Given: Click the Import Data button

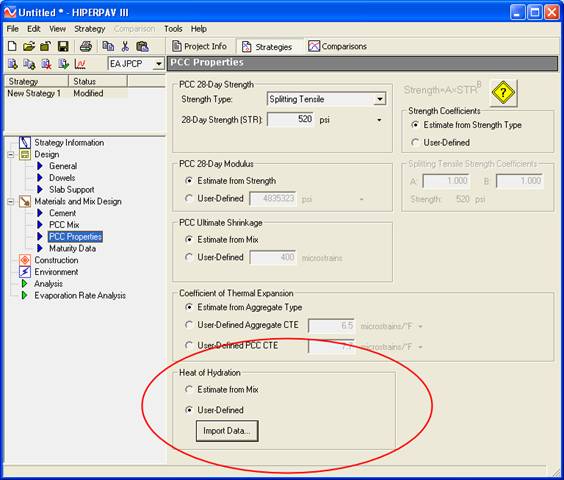Looking at the screenshot, I should pos(227,431).
